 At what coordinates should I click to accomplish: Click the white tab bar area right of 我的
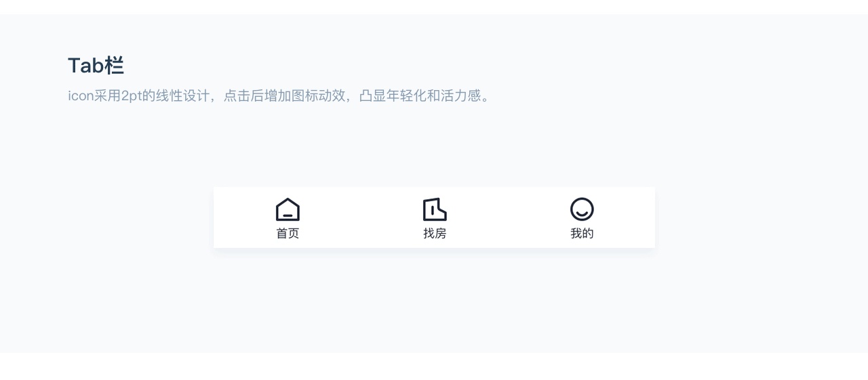click(625, 217)
